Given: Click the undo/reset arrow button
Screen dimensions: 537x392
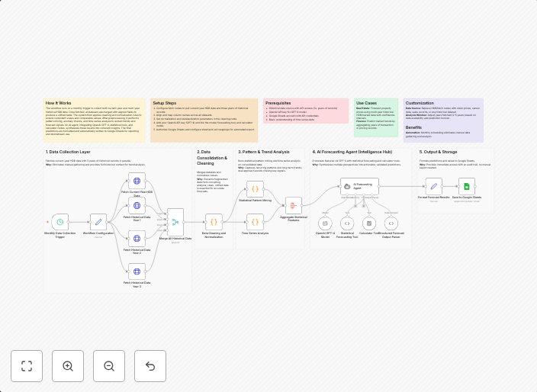Looking at the screenshot, I should (x=150, y=366).
